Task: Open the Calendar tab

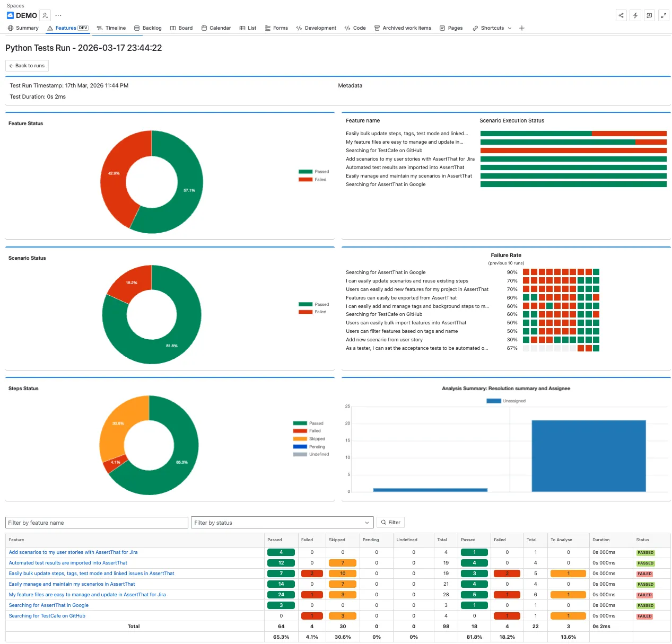Action: [x=216, y=28]
